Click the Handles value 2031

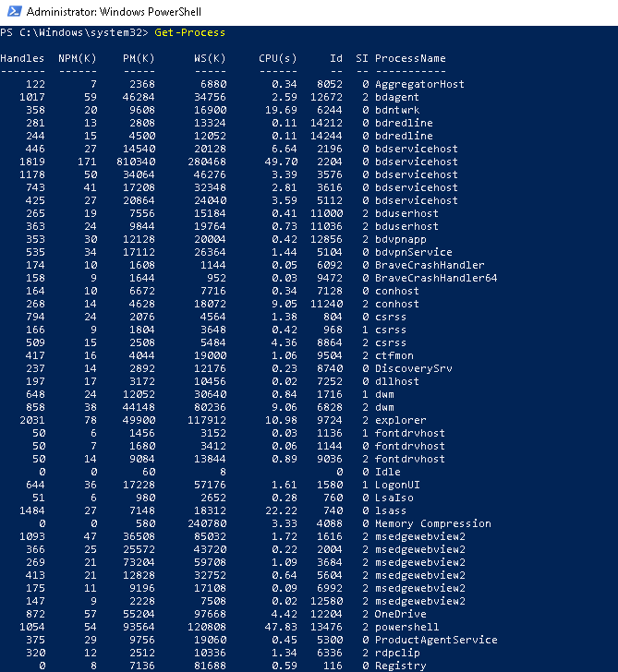click(x=32, y=420)
